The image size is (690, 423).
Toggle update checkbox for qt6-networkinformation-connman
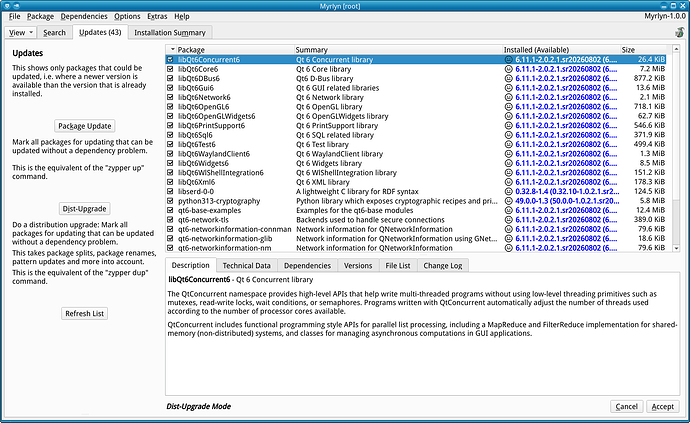coord(170,229)
